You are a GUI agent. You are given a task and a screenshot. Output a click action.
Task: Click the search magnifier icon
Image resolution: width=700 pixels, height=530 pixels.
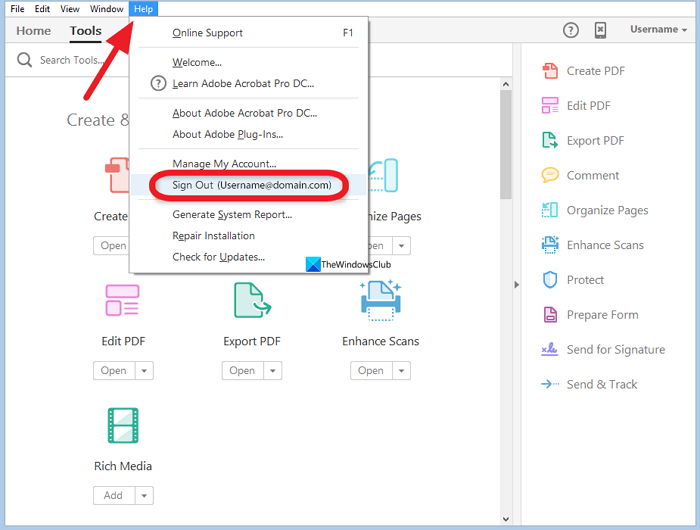click(x=25, y=59)
